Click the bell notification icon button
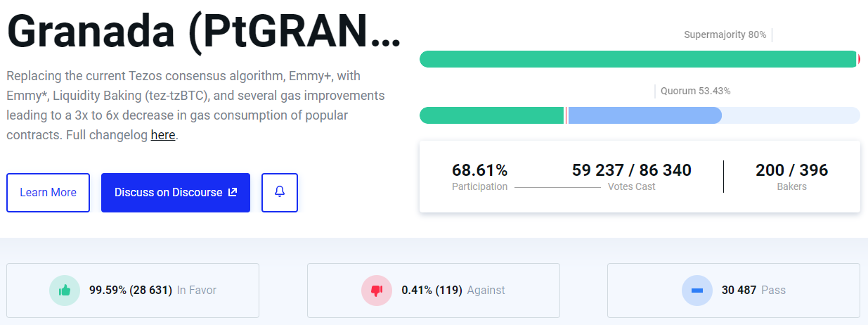Image resolution: width=868 pixels, height=325 pixels. click(280, 192)
